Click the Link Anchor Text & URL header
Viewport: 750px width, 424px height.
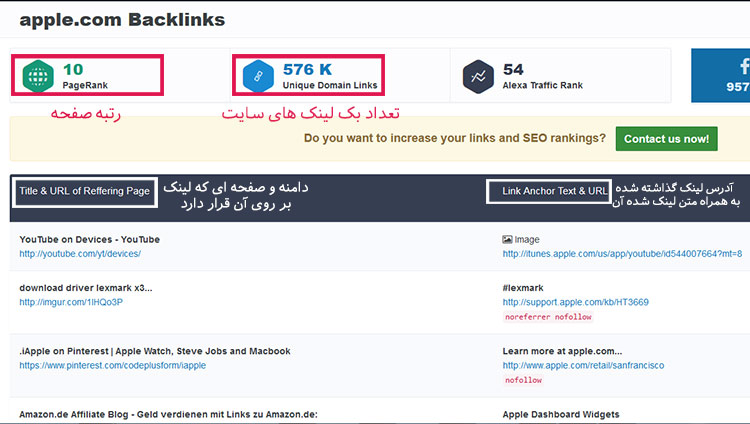point(554,191)
